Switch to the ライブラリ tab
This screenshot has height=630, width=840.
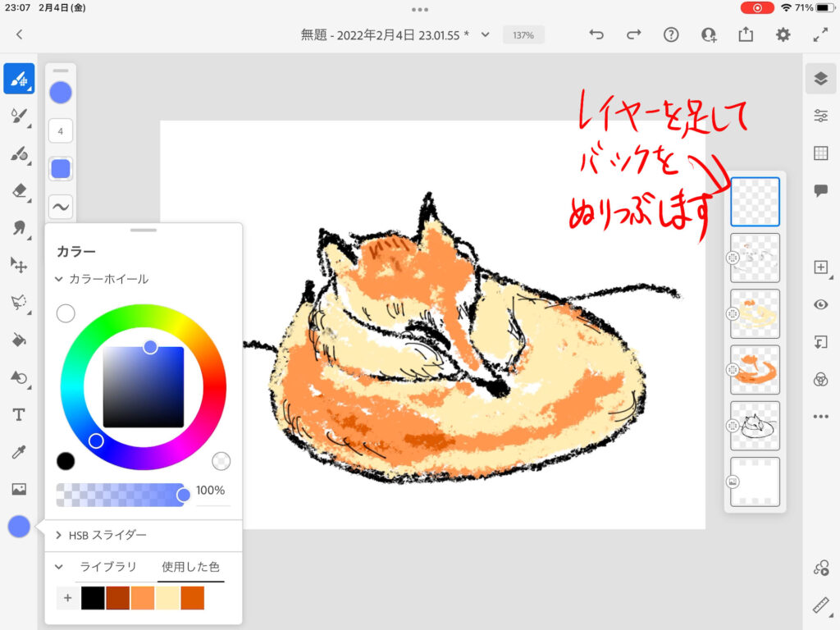click(107, 567)
